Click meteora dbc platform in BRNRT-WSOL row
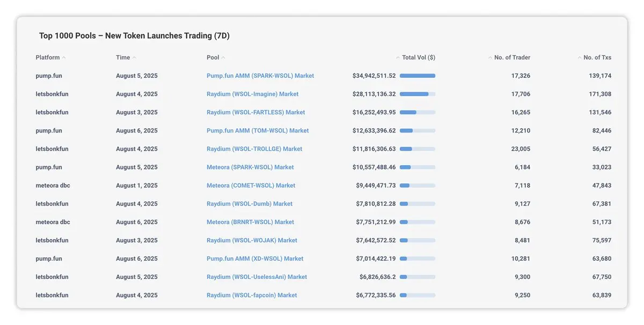 tap(53, 222)
